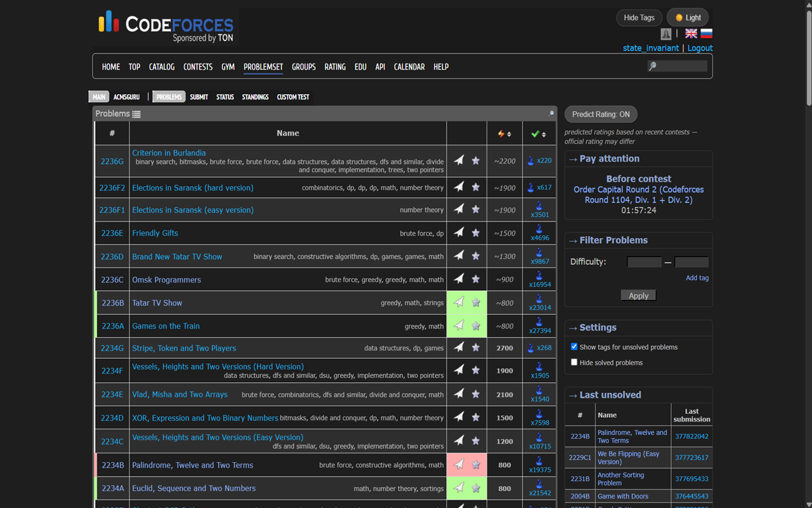812x508 pixels.
Task: Switch language to English via UK flag
Action: click(x=691, y=34)
